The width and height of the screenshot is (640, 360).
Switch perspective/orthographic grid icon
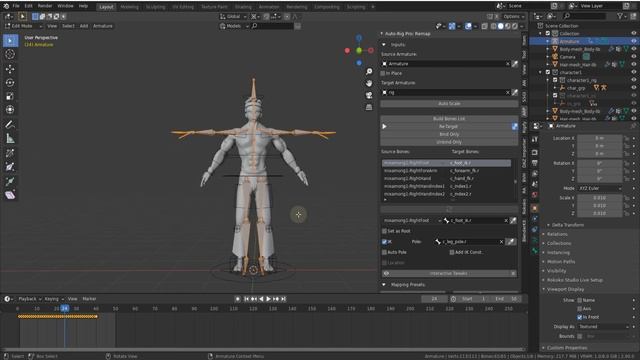[x=369, y=107]
